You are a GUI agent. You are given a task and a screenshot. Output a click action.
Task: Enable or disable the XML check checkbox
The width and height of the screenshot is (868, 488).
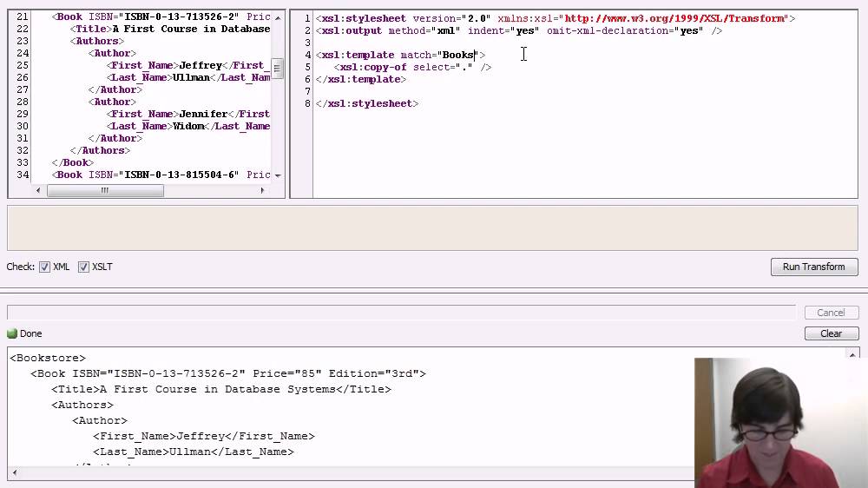pos(45,267)
